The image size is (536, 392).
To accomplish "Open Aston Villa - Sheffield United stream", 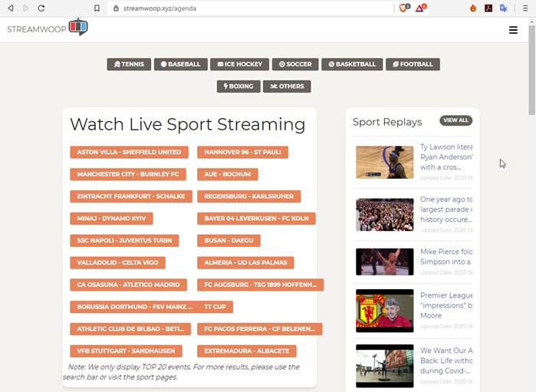I will (130, 152).
